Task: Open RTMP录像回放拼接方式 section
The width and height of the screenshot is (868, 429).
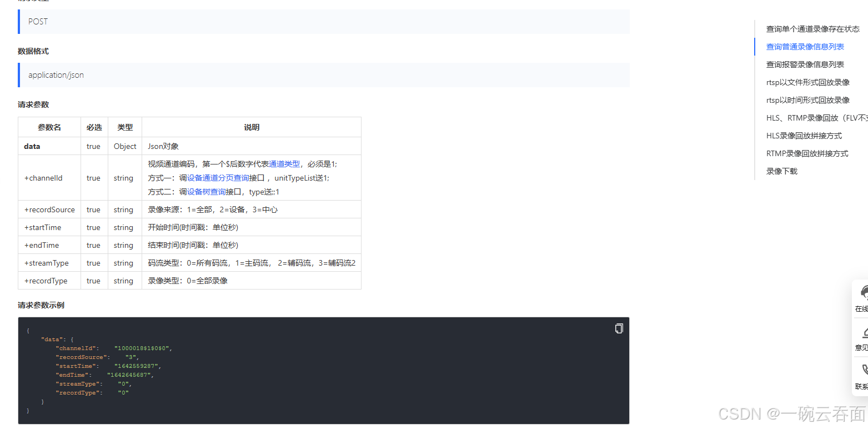Action: click(x=807, y=153)
